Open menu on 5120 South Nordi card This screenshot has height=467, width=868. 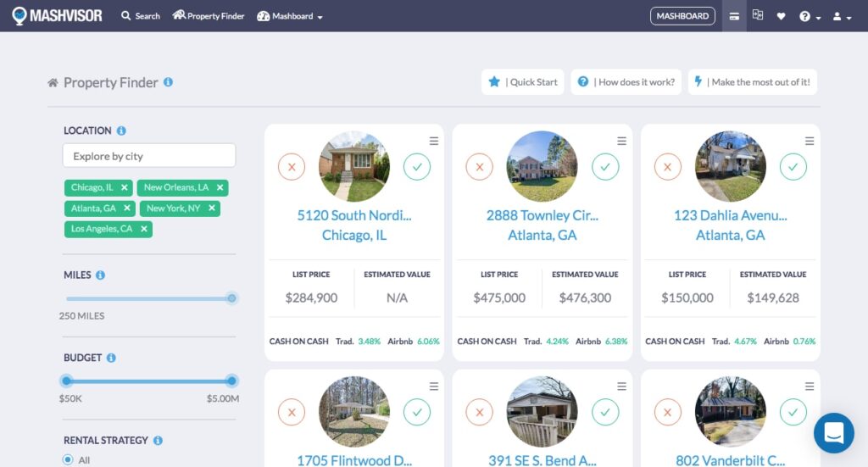click(x=434, y=141)
